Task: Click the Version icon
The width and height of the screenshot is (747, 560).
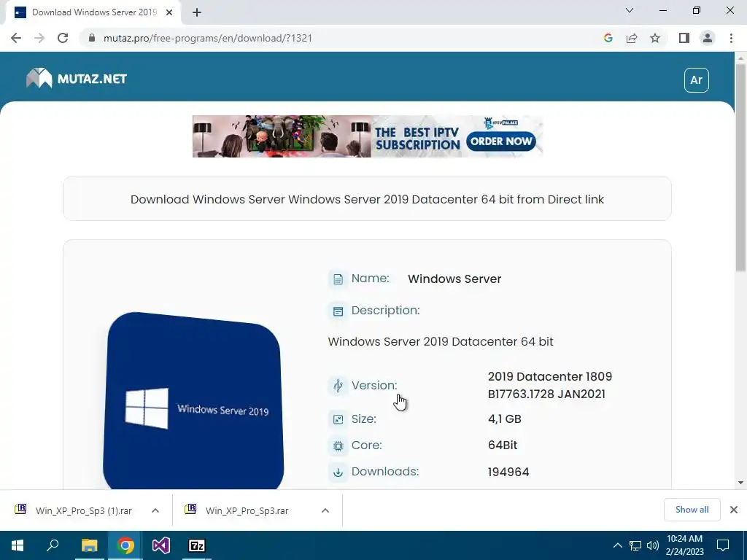Action: coord(338,385)
